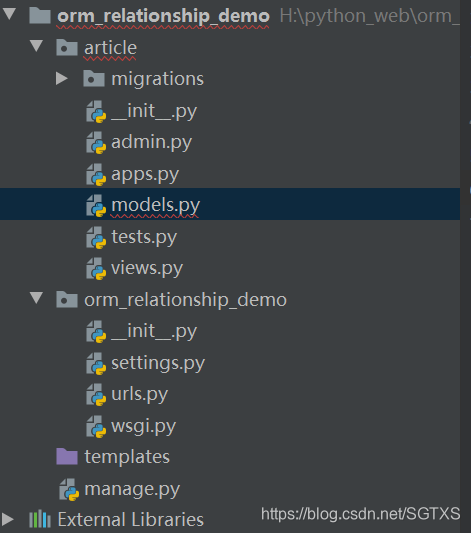The height and width of the screenshot is (533, 471).
Task: Click the article package folder icon
Action: coord(67,47)
